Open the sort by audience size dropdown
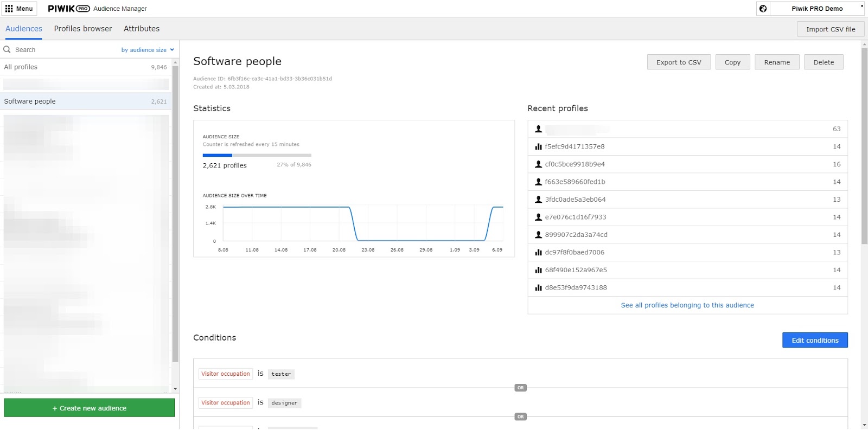The image size is (868, 430). (x=148, y=50)
